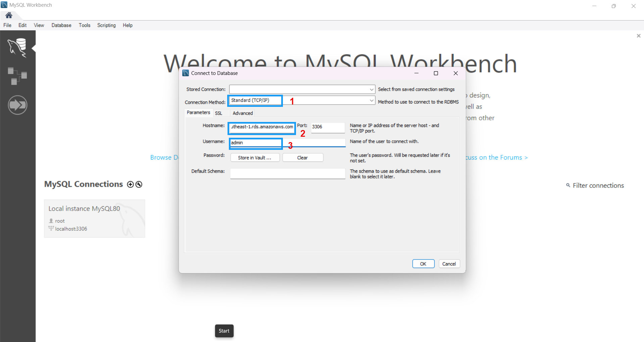Open the Migration wizard sidebar icon
This screenshot has height=342, width=644.
(x=17, y=105)
